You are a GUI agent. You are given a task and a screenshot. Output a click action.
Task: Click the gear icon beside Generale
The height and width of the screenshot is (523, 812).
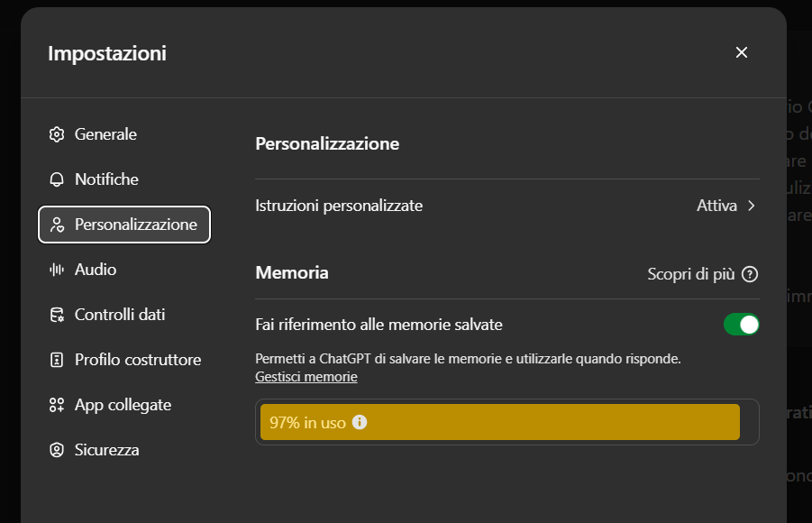click(x=57, y=134)
